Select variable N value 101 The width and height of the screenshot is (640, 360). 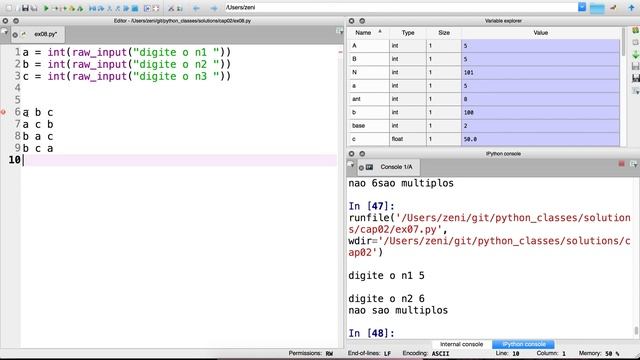[x=540, y=72]
